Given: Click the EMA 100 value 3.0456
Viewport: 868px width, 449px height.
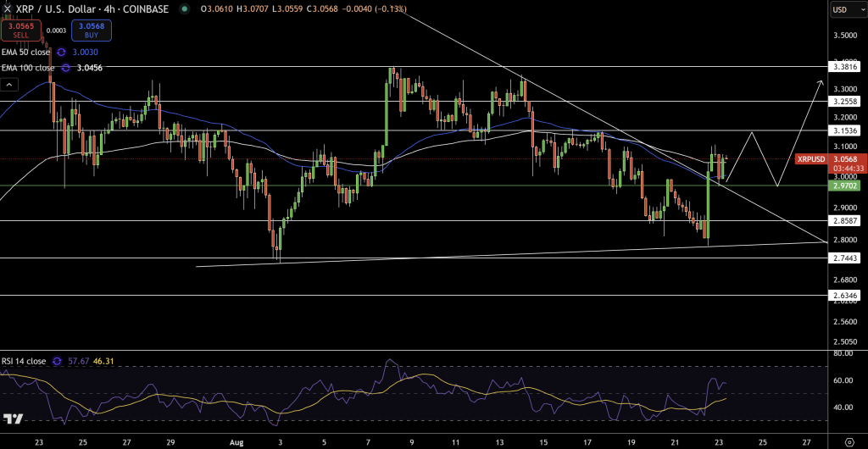Looking at the screenshot, I should (90, 68).
